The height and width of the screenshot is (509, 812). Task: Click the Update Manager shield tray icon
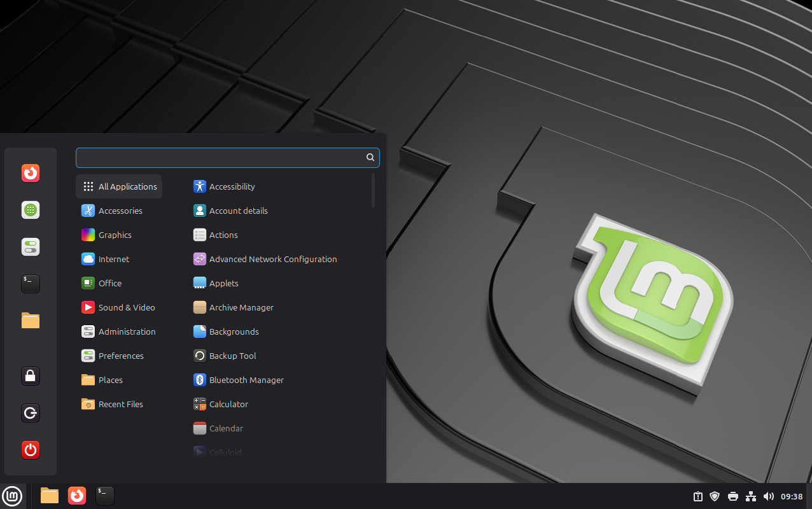[715, 496]
